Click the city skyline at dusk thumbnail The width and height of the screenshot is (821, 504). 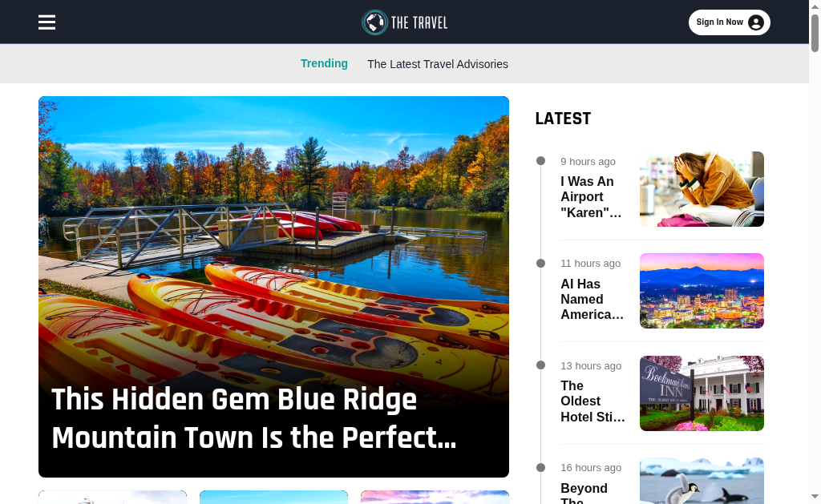click(702, 291)
